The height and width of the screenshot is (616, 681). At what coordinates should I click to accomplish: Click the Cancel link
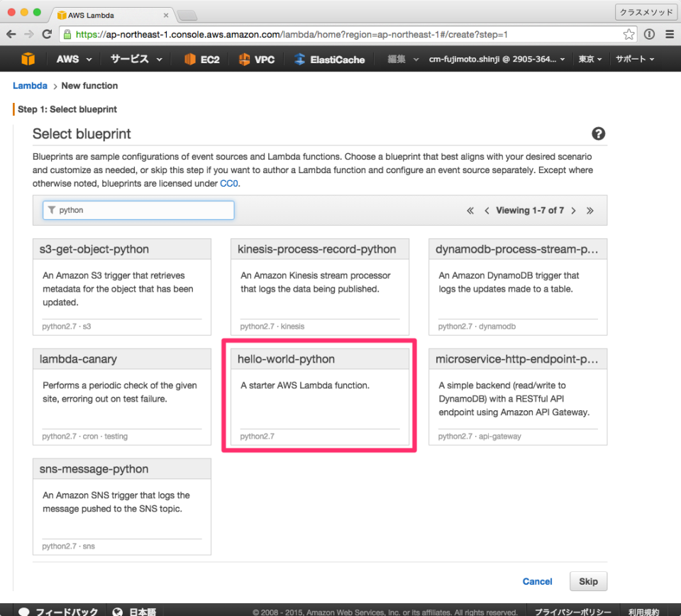[537, 581]
